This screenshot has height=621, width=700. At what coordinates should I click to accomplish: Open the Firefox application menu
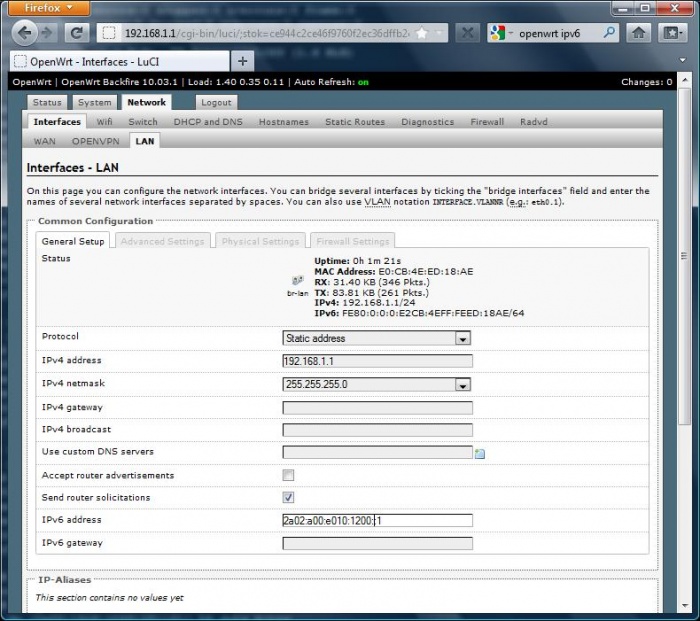point(46,8)
